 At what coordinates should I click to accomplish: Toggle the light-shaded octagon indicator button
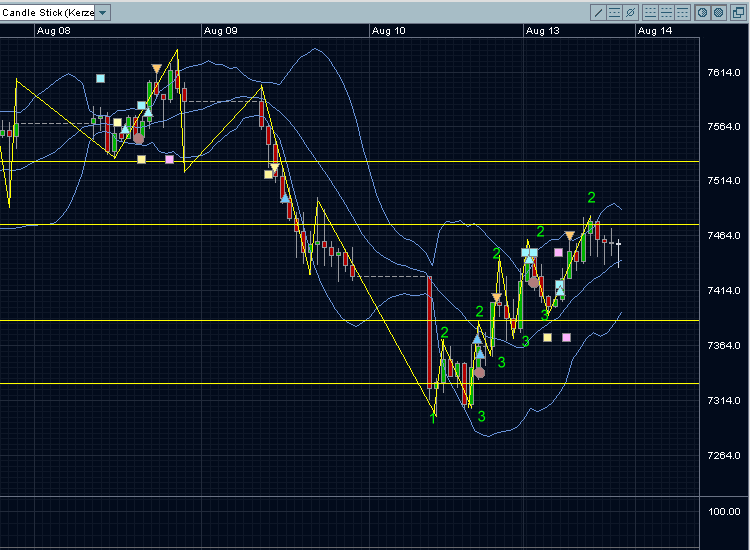pyautogui.click(x=703, y=13)
